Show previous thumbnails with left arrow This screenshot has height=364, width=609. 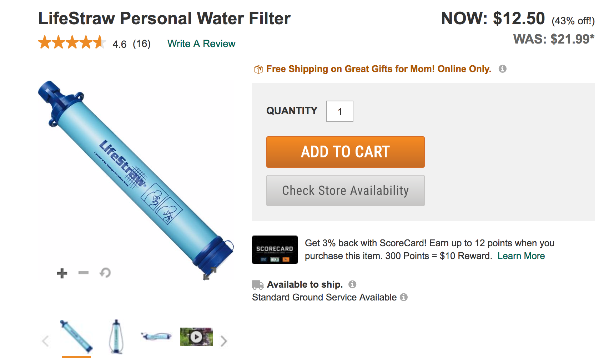[45, 341]
